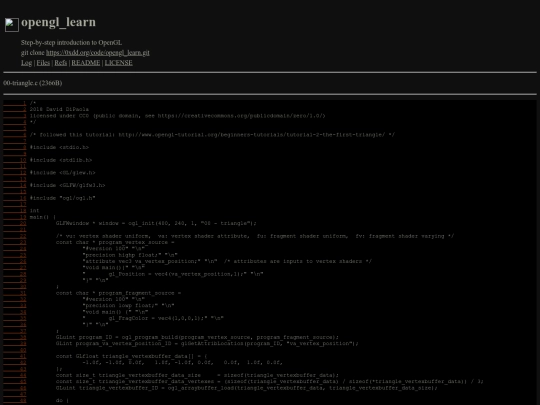Click the 'gl_FragColor = vec4(1,0,0,1)' line

(153, 318)
